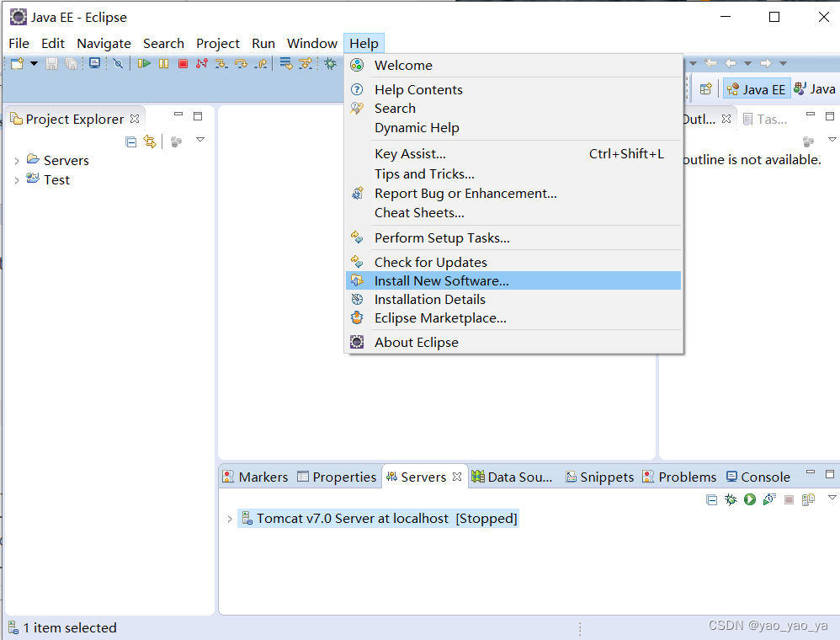Choose Check for Updates menu entry

pos(513,262)
